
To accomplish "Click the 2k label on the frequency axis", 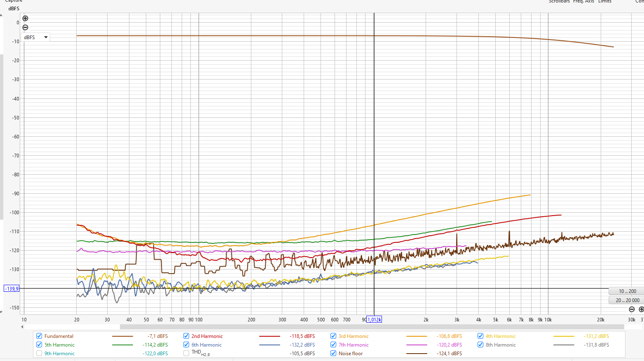I will click(426, 320).
